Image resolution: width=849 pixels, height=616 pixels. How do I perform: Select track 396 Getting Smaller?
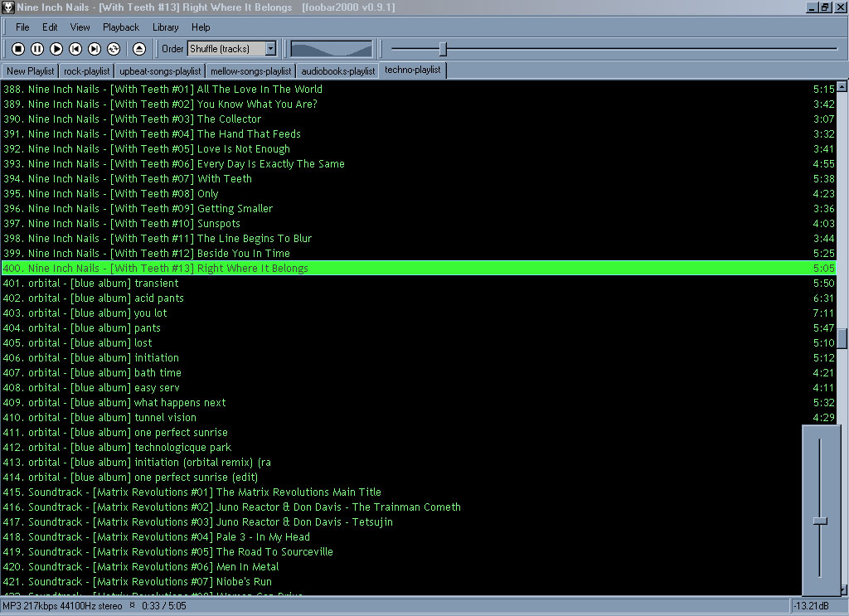(x=418, y=208)
